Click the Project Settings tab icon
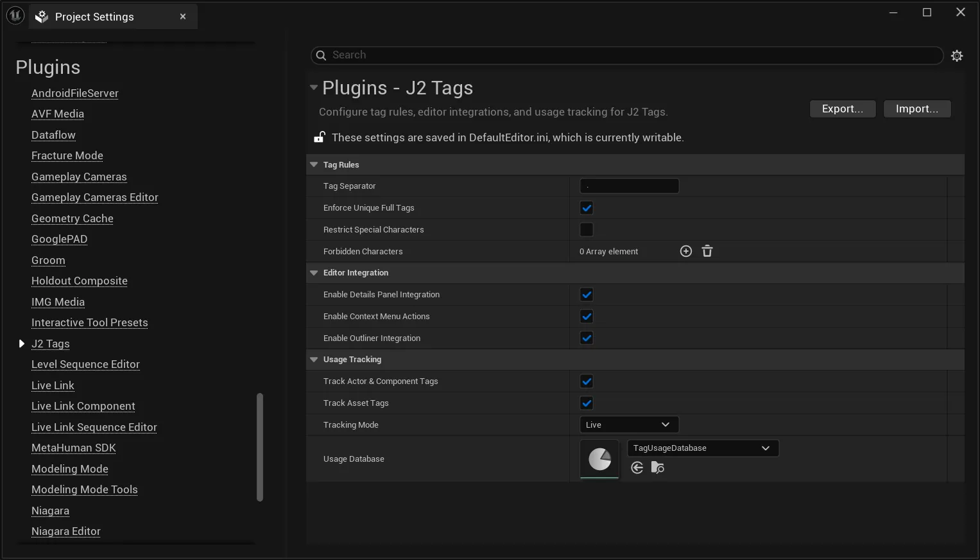Screen dimensions: 980x560 (x=42, y=17)
